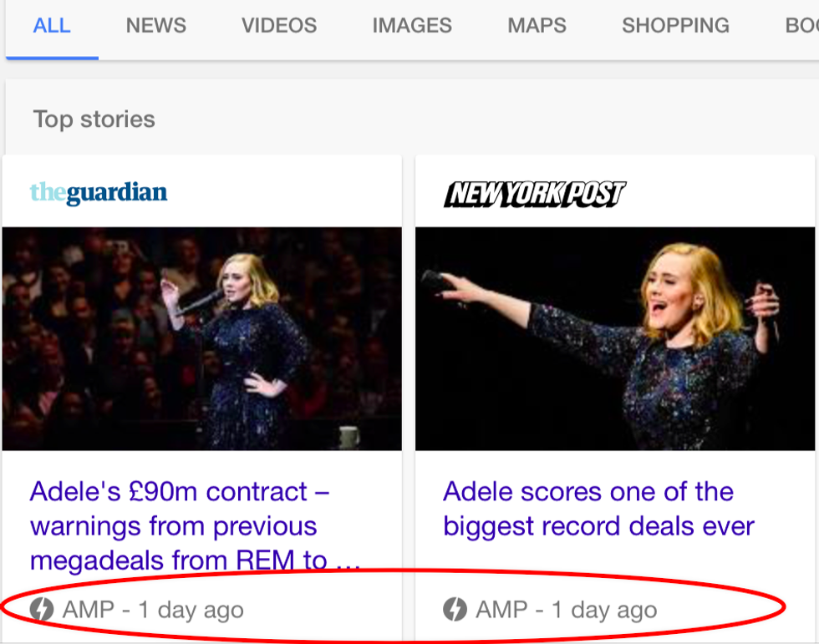Viewport: 819px width, 644px height.
Task: Click the AMP label on New York Post card
Action: [502, 610]
